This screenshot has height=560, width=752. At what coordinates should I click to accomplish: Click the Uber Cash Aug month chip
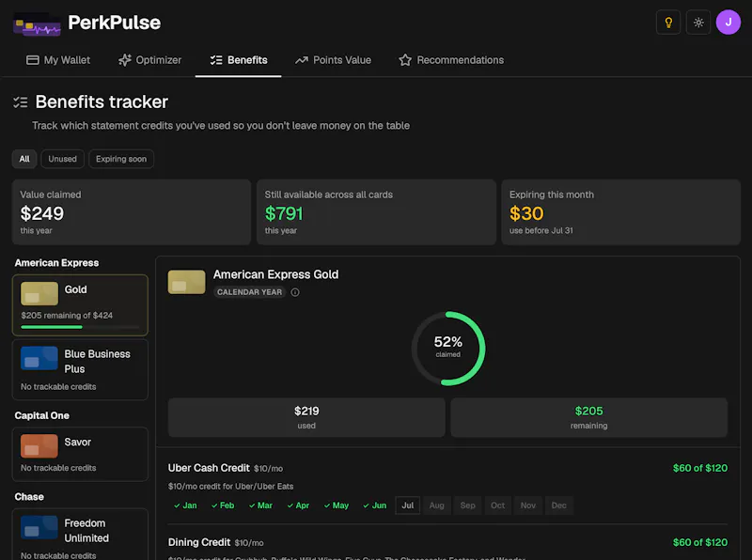pyautogui.click(x=436, y=506)
